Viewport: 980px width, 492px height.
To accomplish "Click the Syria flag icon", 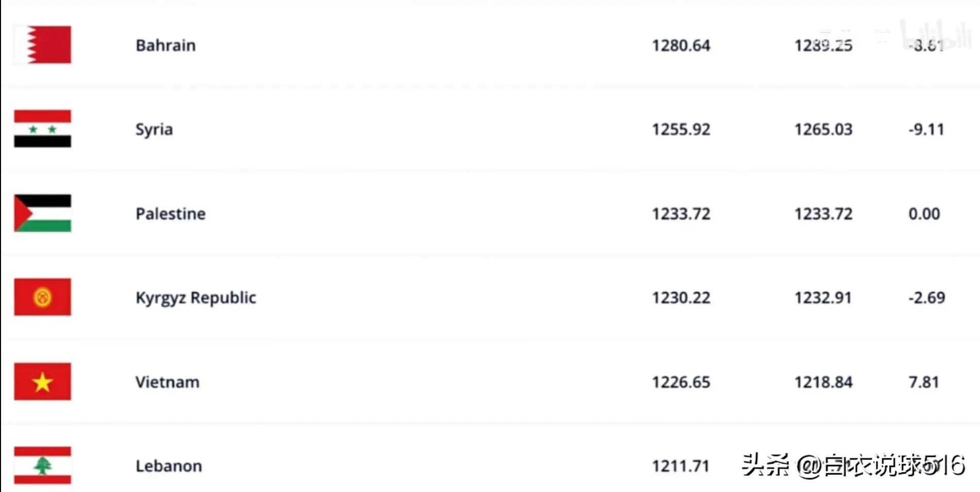I will click(43, 129).
